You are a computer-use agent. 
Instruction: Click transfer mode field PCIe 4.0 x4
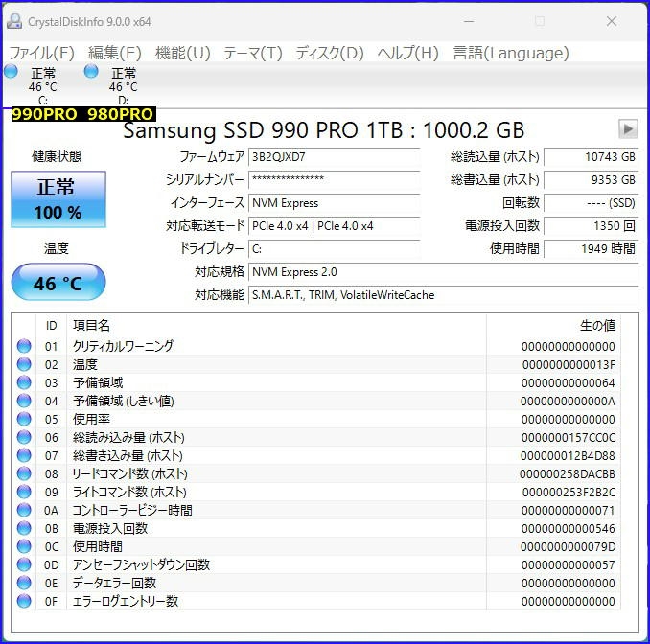(x=335, y=226)
